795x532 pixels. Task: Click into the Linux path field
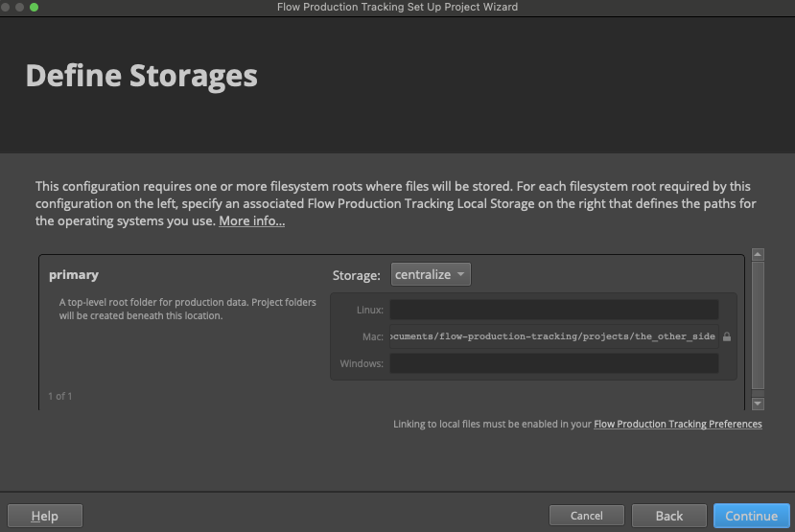pyautogui.click(x=553, y=310)
